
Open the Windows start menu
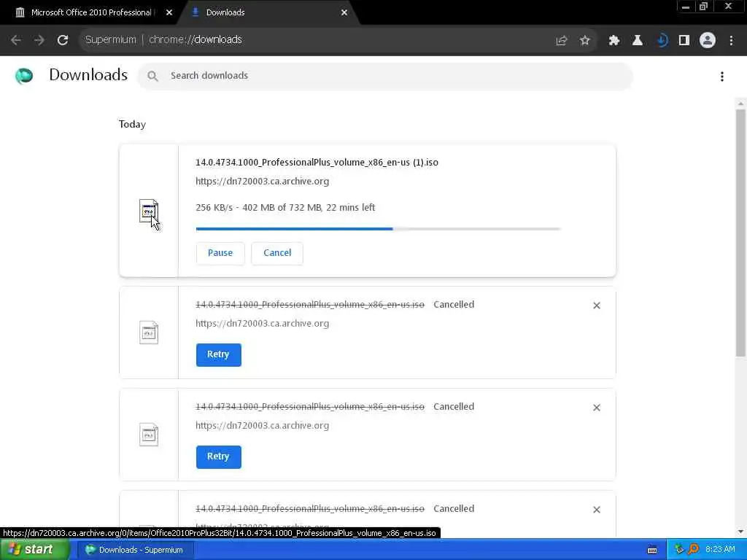click(x=34, y=550)
